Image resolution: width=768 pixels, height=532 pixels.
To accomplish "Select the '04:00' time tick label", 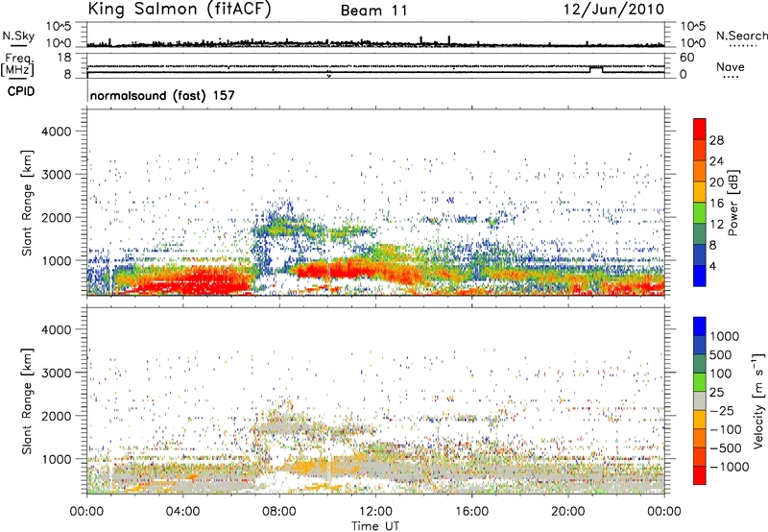I will pyautogui.click(x=182, y=512).
